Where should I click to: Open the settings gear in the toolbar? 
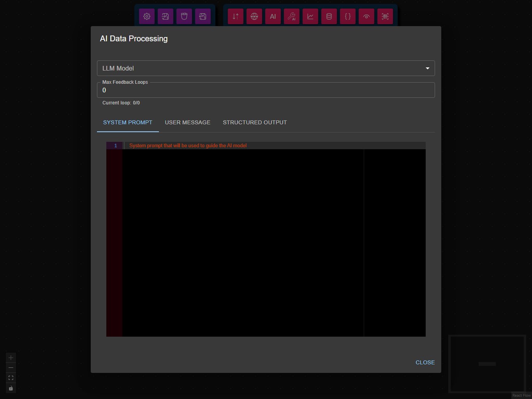tap(147, 16)
